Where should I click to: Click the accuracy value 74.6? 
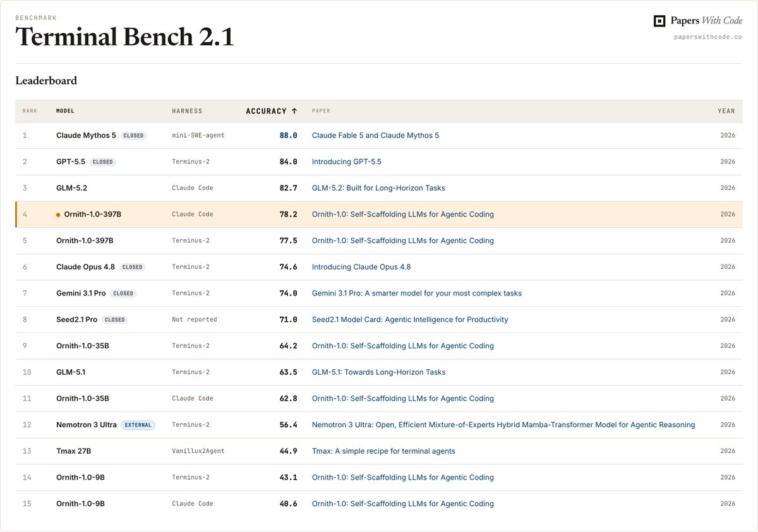[289, 267]
